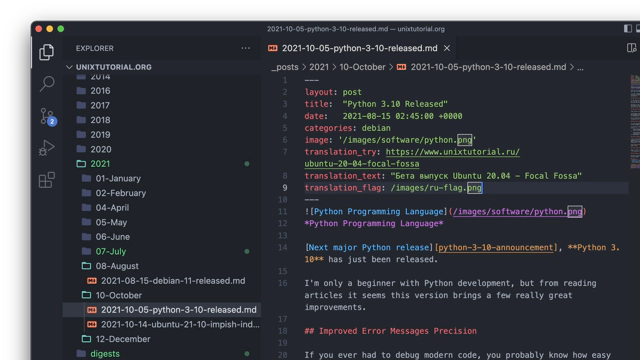640x360 pixels.
Task: Follow /images/software/python.png link on line 11
Action: [x=518, y=211]
